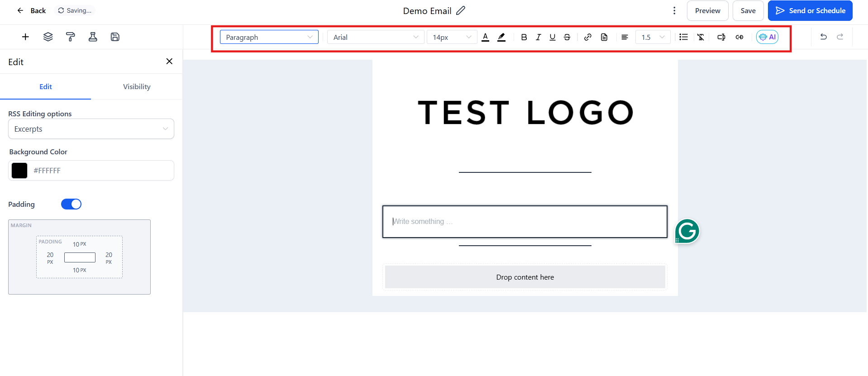Viewport: 868px width, 376px height.
Task: Apply italic formatting from the toolbar
Action: coord(538,37)
